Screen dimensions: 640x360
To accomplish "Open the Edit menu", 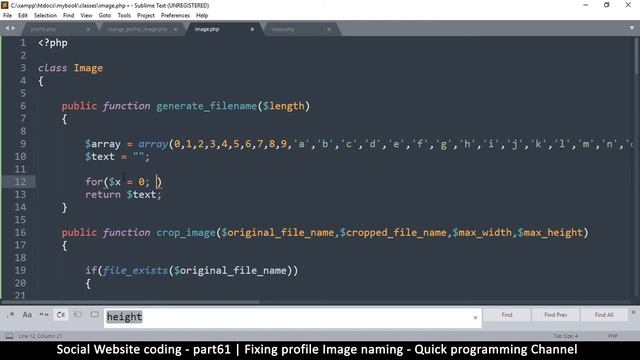I will click(23, 16).
